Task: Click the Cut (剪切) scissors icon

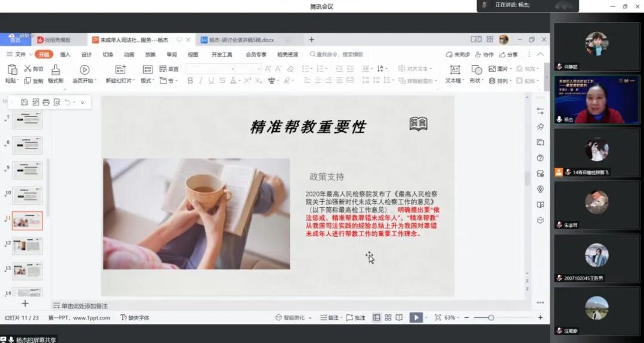Action: click(28, 69)
